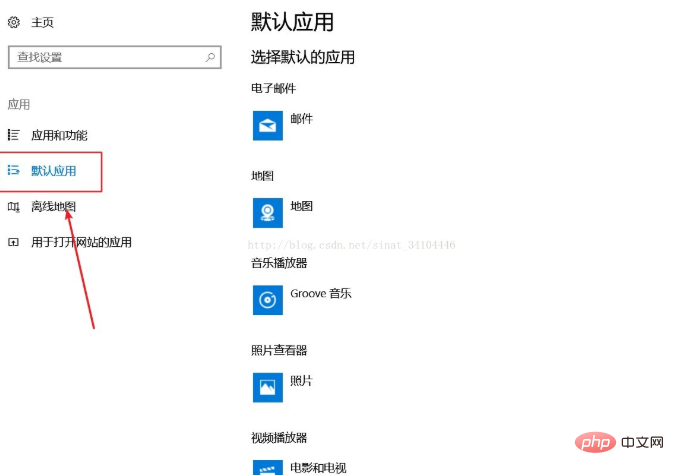
Task: Click the 默认应用 sidebar icon
Action: [x=14, y=170]
